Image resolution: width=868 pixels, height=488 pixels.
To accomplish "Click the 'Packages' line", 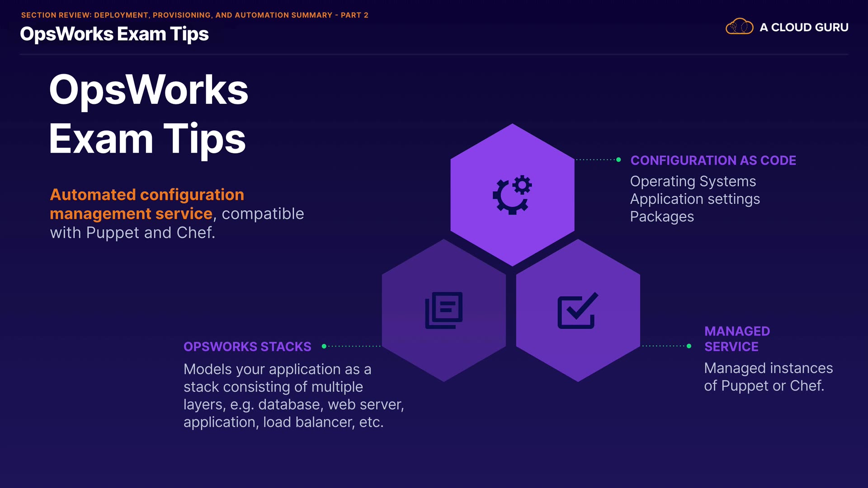I will pos(662,216).
